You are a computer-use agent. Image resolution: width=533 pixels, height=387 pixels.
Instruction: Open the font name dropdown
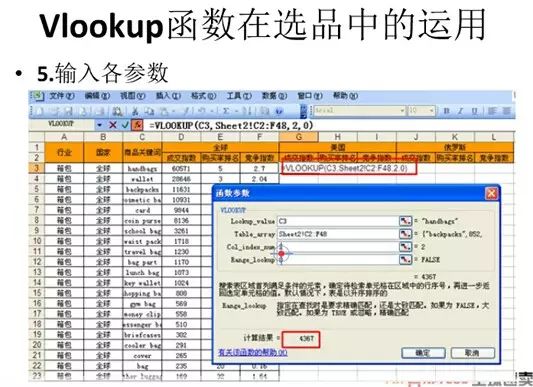[402, 111]
